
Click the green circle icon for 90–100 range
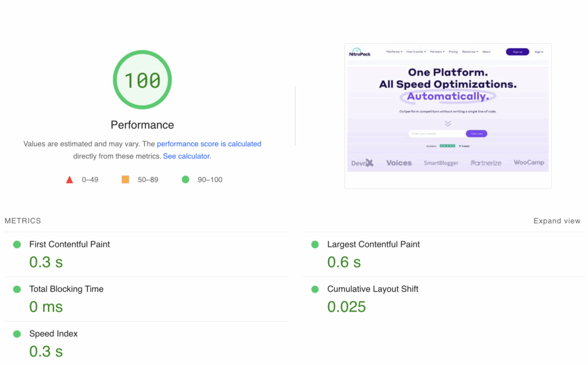point(185,179)
